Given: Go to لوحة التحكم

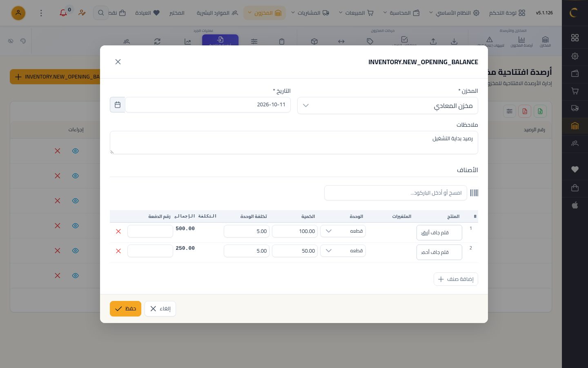Looking at the screenshot, I should click(x=507, y=13).
